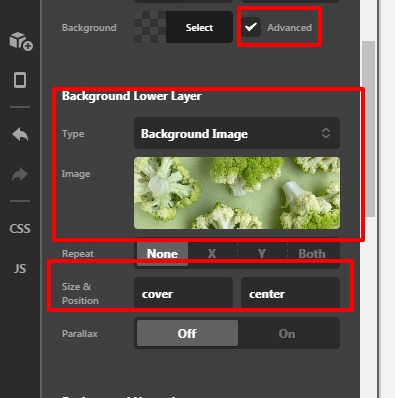Click the size field showing cover
The width and height of the screenshot is (395, 398).
[x=183, y=293]
